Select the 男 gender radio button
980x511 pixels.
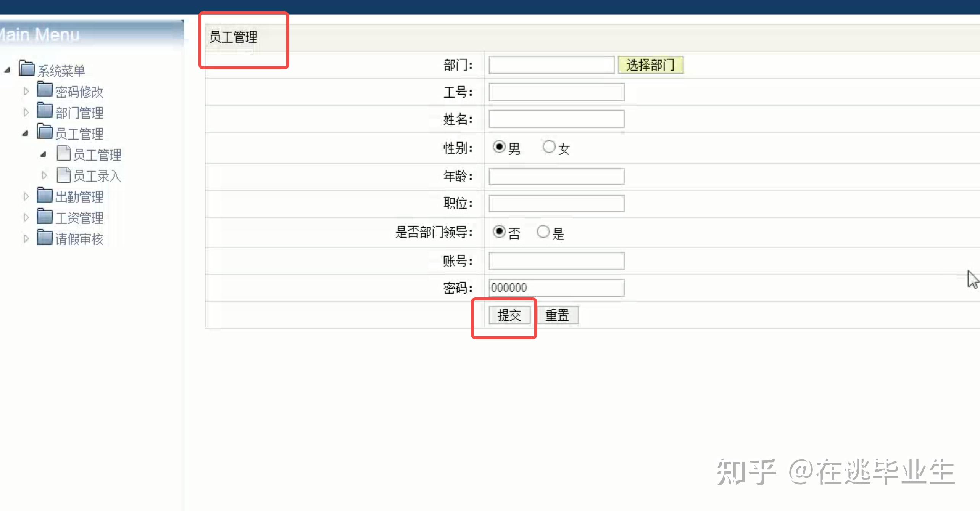(499, 146)
